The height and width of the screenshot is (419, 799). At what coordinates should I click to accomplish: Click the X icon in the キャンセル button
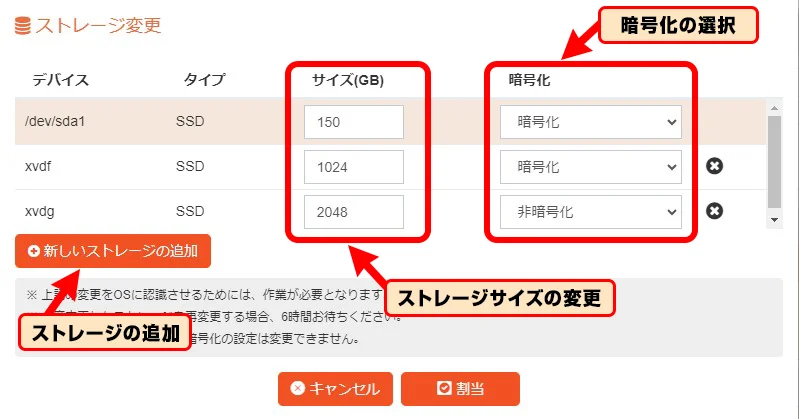pos(298,388)
